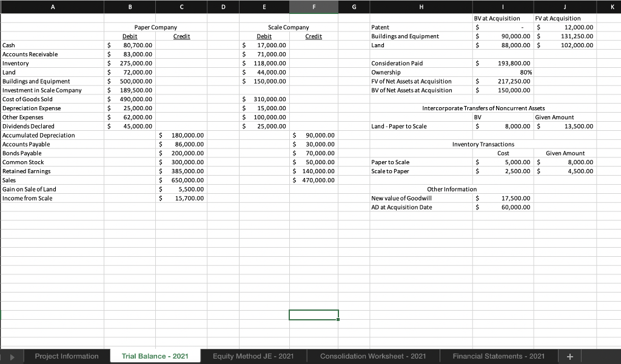
Task: Select column F header
Action: (314, 7)
